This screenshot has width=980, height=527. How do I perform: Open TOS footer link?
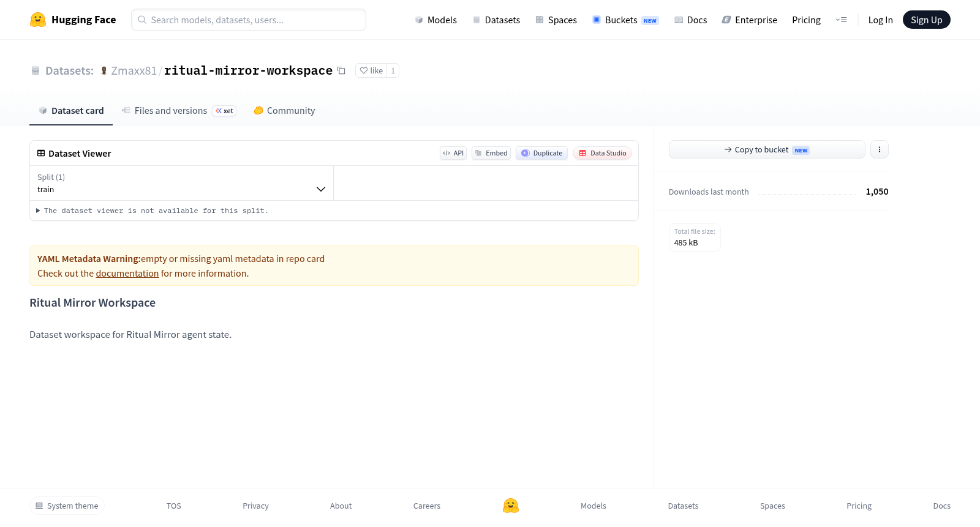point(174,506)
